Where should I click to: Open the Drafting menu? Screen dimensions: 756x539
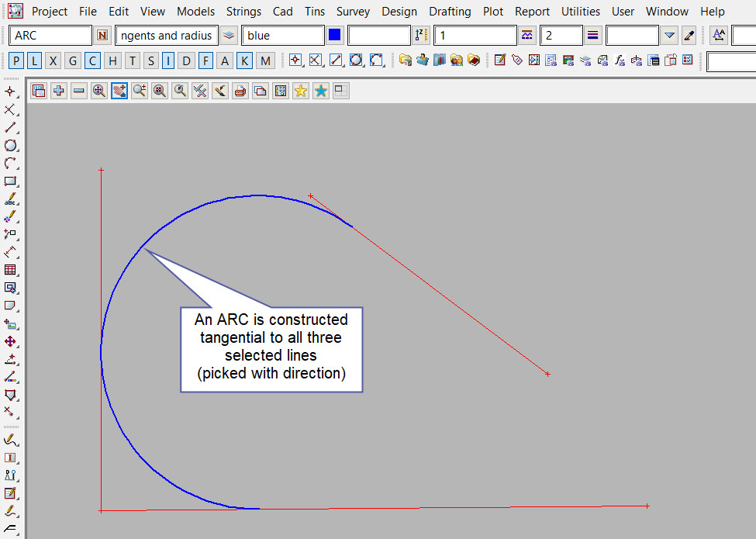tap(450, 12)
